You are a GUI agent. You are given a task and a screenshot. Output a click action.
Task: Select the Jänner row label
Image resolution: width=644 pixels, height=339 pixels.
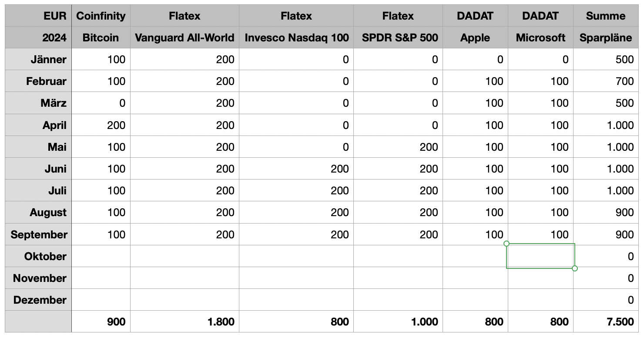point(38,60)
